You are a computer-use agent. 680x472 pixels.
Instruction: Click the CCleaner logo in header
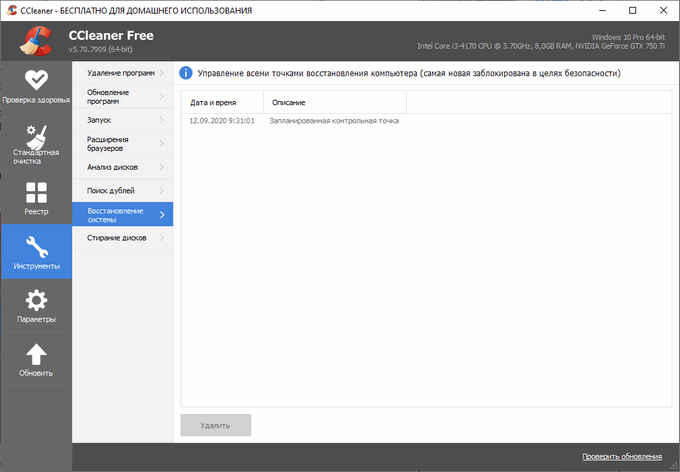point(36,41)
